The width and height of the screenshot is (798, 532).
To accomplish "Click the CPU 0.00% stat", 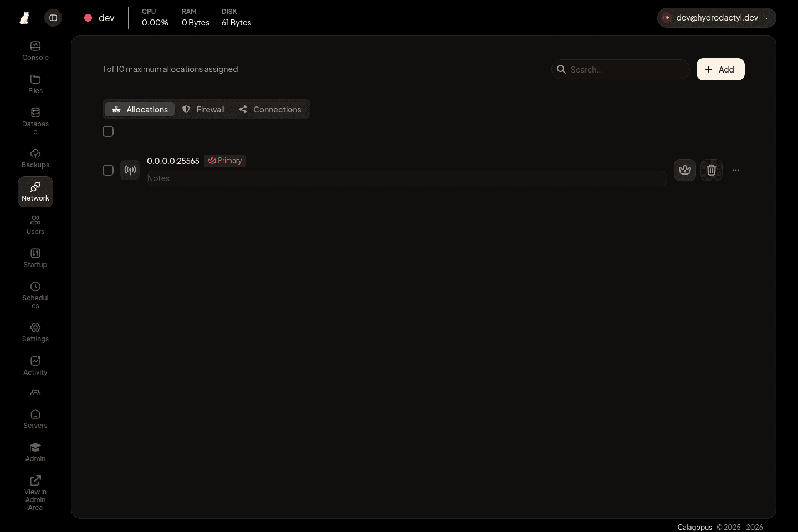I will click(155, 18).
